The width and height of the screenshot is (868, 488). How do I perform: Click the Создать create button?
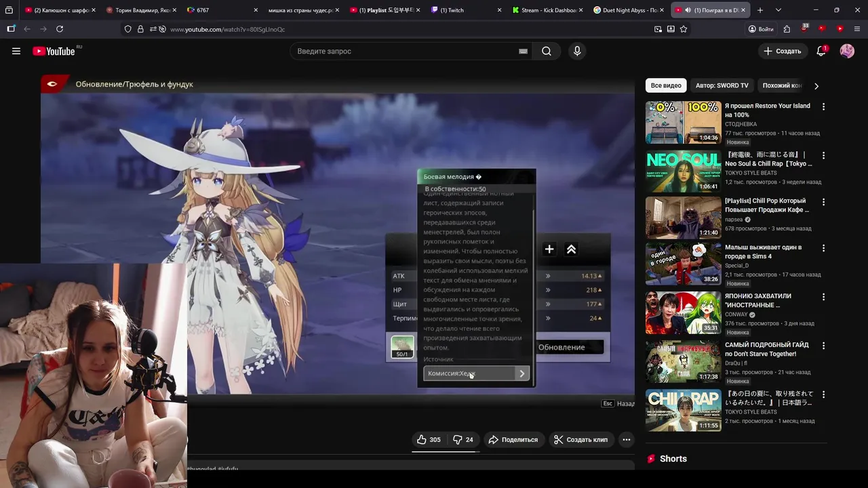pos(783,51)
